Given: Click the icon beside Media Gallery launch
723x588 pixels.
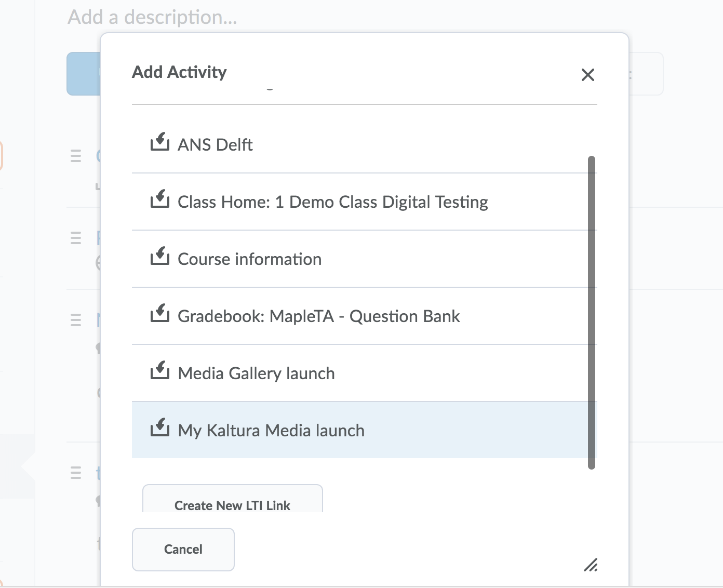Looking at the screenshot, I should coord(160,371).
